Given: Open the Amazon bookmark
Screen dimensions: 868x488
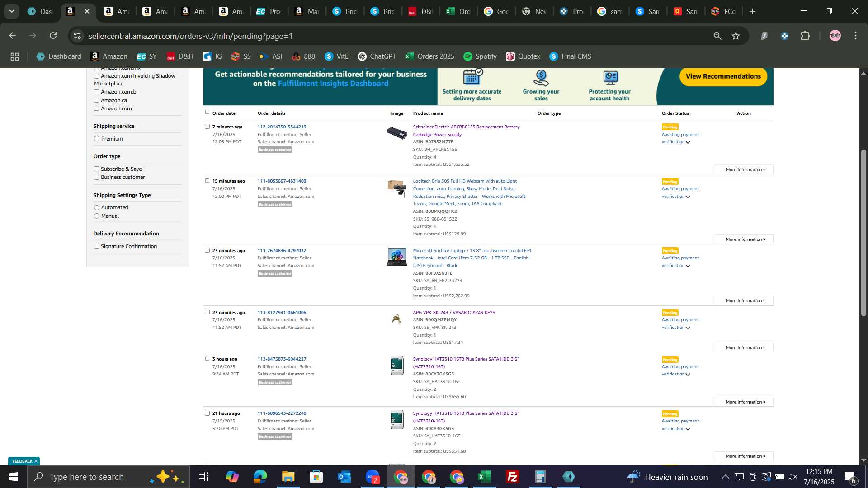Looking at the screenshot, I should point(109,56).
